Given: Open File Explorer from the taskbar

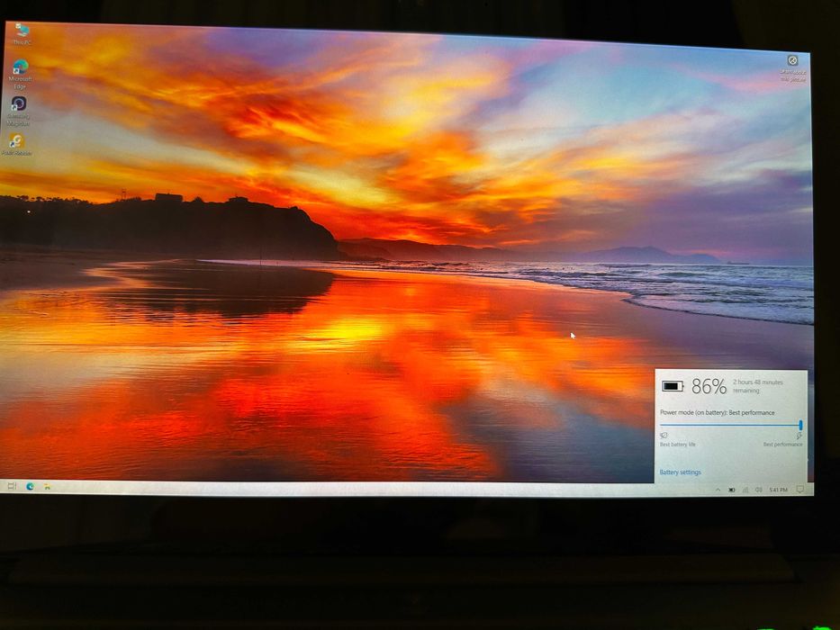Looking at the screenshot, I should tap(48, 486).
